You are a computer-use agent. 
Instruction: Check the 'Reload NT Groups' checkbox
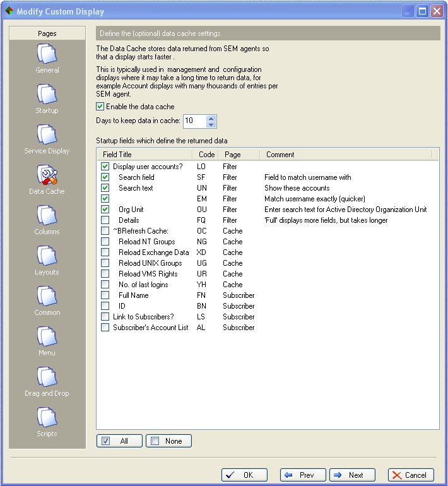coord(105,242)
